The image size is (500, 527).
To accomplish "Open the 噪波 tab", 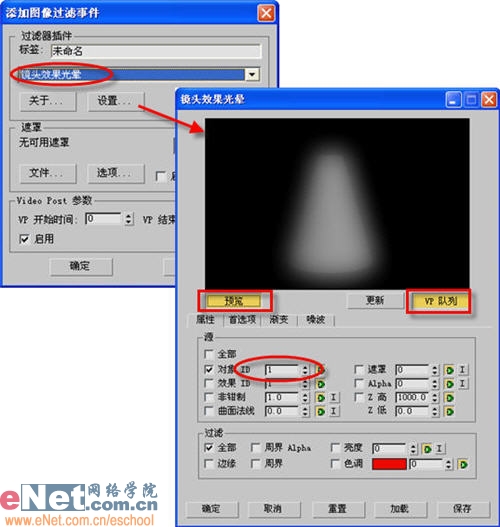I will point(316,320).
